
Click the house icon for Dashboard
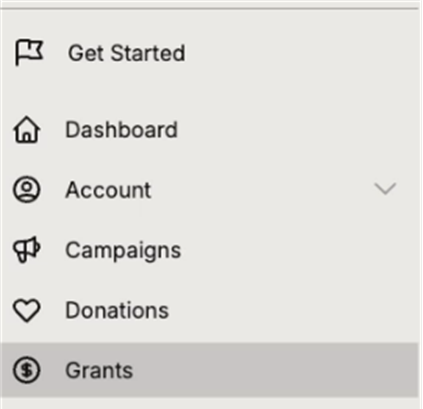tap(27, 130)
